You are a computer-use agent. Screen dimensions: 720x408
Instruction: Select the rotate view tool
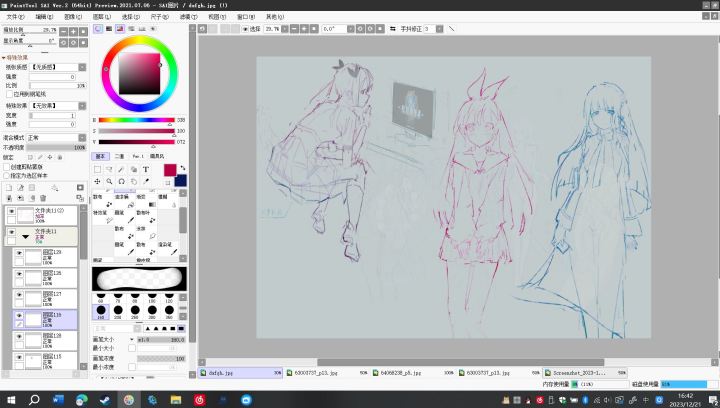point(121,182)
